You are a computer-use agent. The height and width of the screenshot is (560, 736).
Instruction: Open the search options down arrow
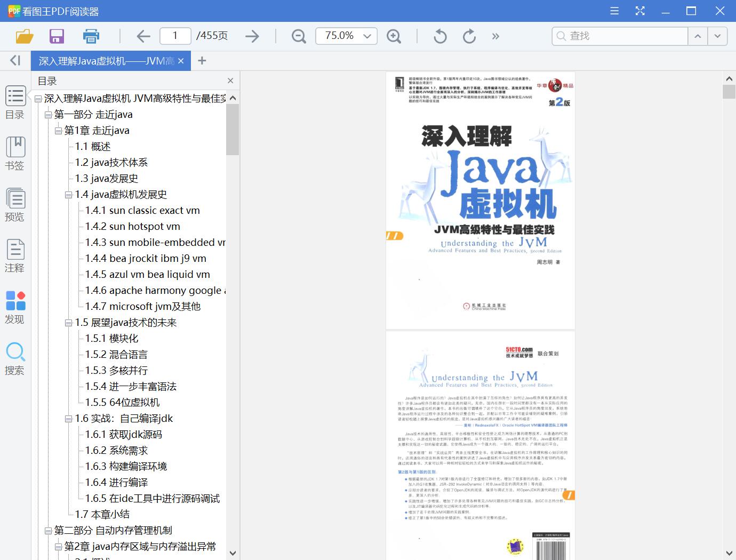coord(717,36)
